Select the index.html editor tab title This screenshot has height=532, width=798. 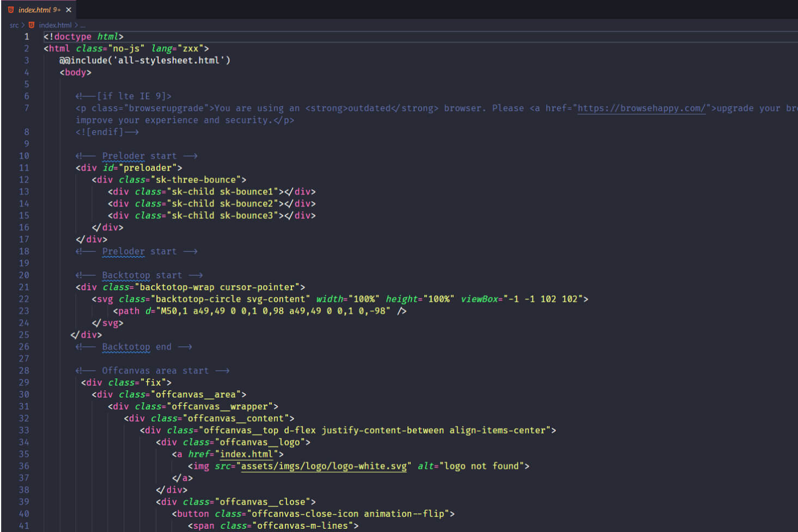(x=35, y=10)
